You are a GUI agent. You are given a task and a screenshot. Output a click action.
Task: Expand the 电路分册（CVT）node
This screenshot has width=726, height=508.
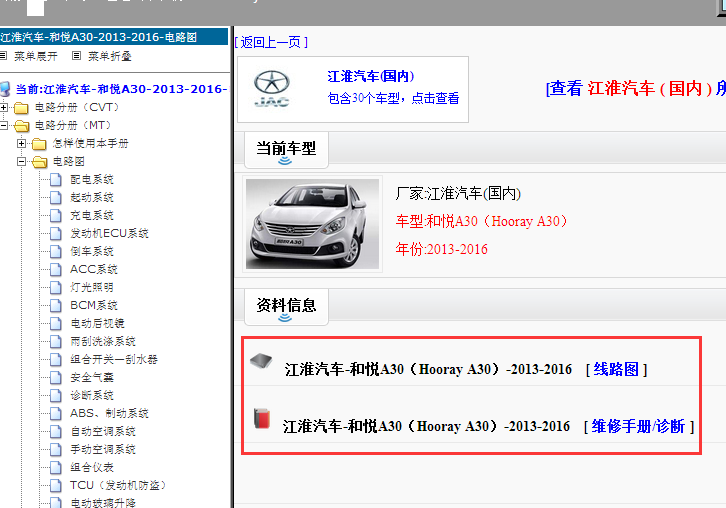pos(4,107)
